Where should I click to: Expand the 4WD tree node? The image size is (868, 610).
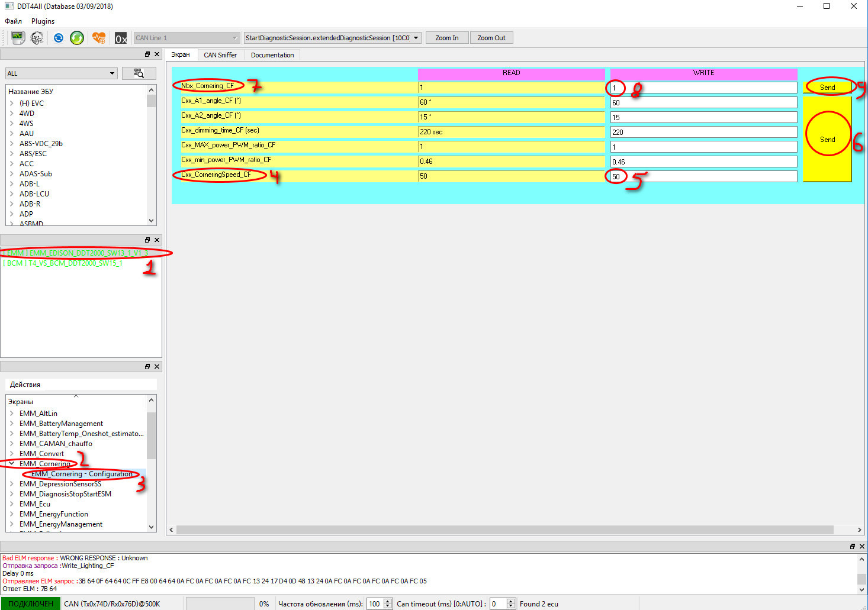tap(12, 113)
